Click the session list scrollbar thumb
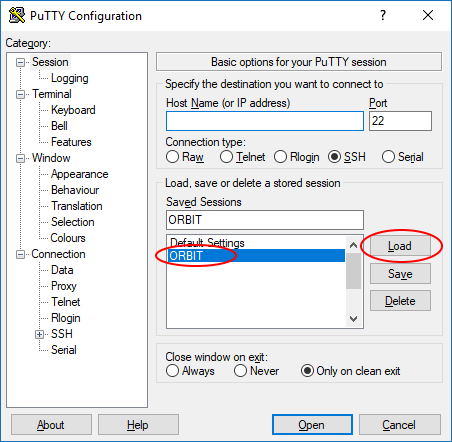 tap(353, 271)
